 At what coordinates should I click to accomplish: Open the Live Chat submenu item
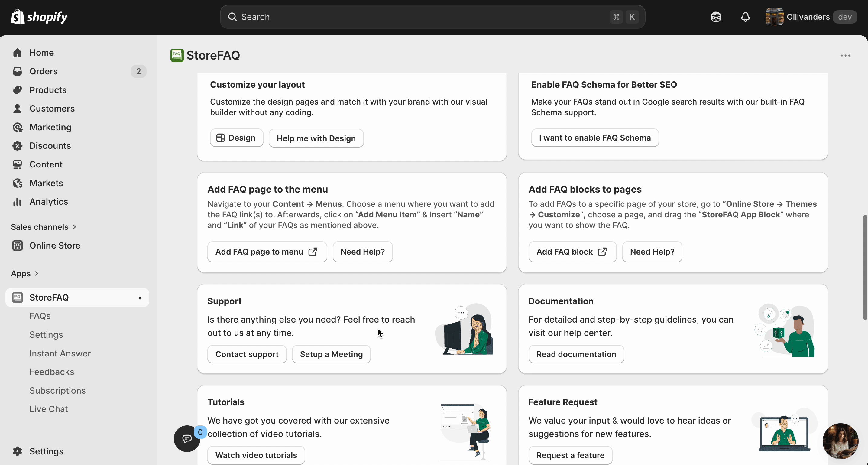[x=49, y=409]
